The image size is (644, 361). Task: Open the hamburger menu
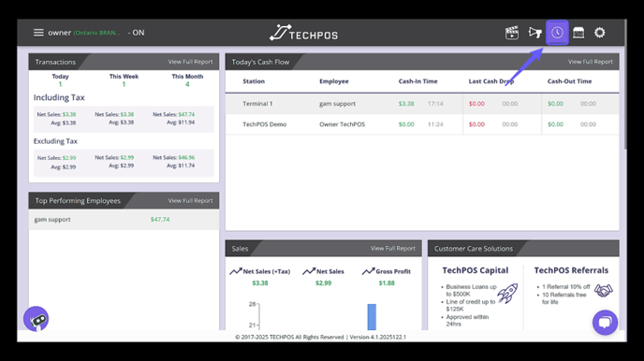(x=38, y=33)
